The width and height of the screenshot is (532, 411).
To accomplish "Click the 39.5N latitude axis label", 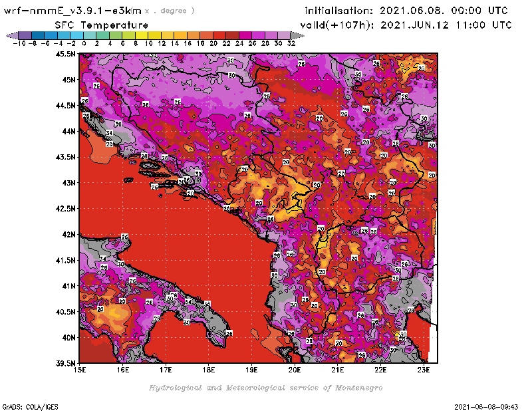I will [65, 364].
